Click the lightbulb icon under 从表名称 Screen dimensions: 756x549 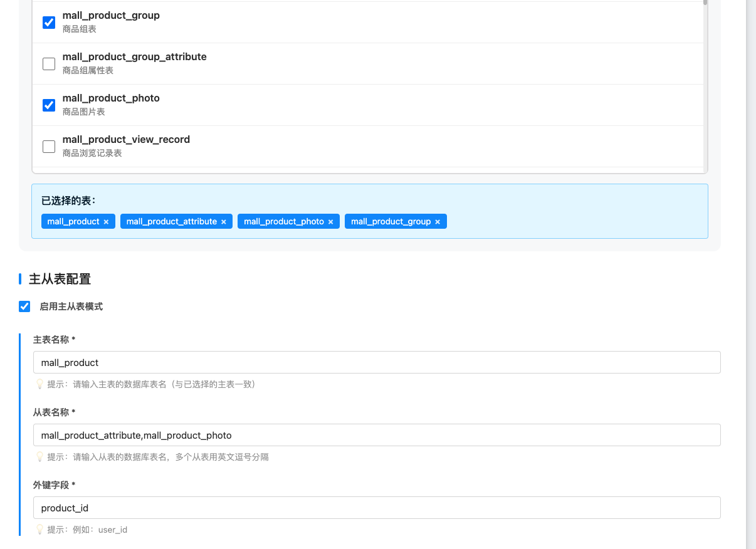click(39, 457)
